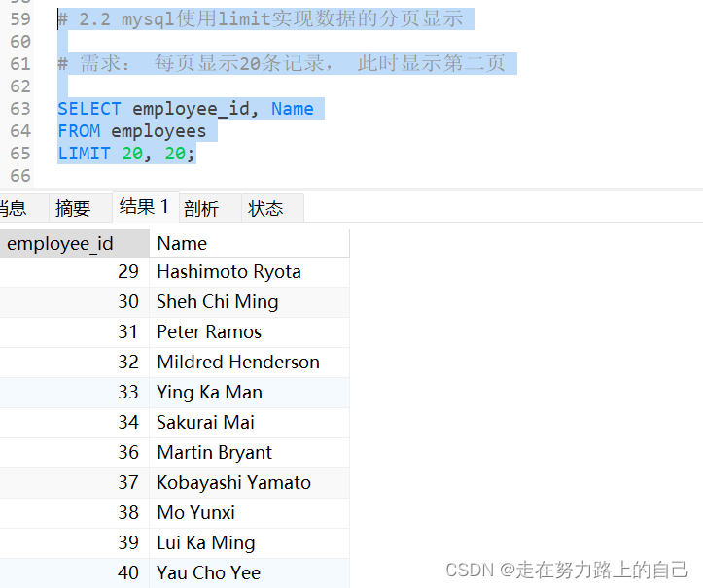Select cell Sheh Chi Ming
The image size is (703, 588).
point(249,302)
